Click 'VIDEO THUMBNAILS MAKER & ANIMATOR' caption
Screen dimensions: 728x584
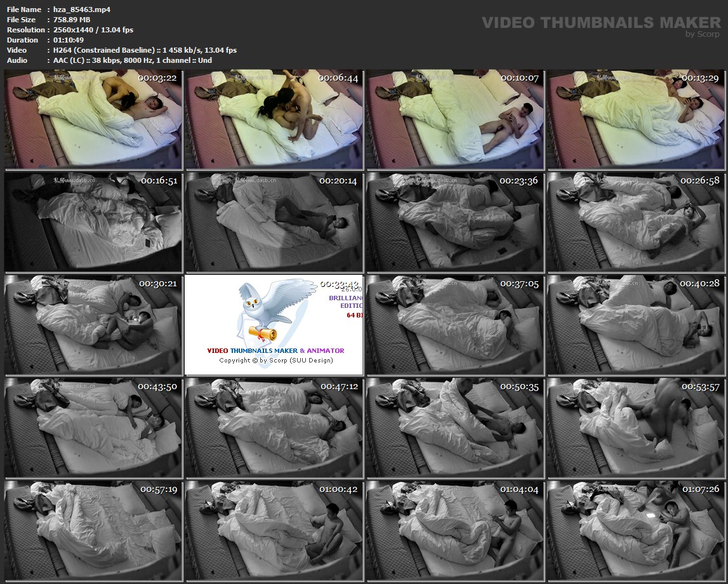click(275, 350)
